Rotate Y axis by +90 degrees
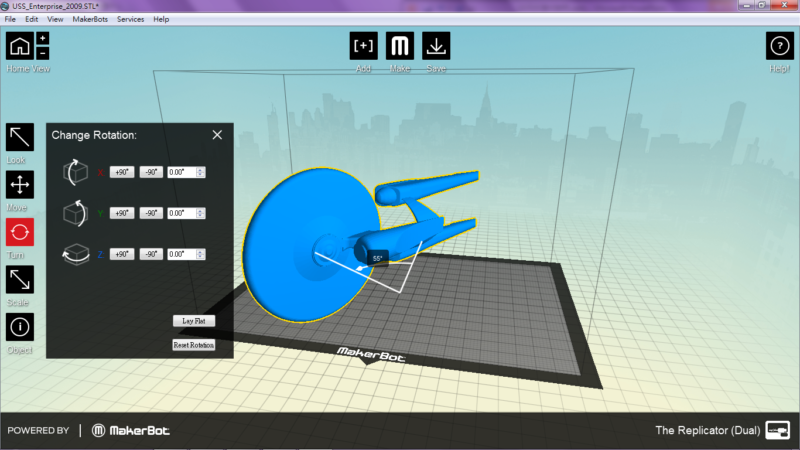 (122, 213)
